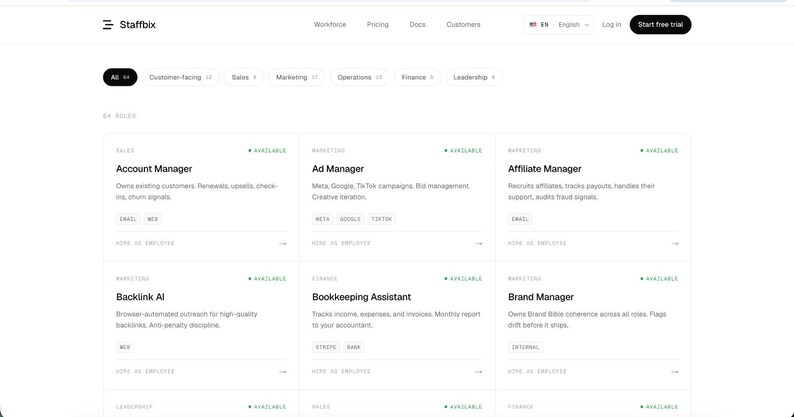794x417 pixels.
Task: Go to the Pricing page
Action: pos(378,24)
